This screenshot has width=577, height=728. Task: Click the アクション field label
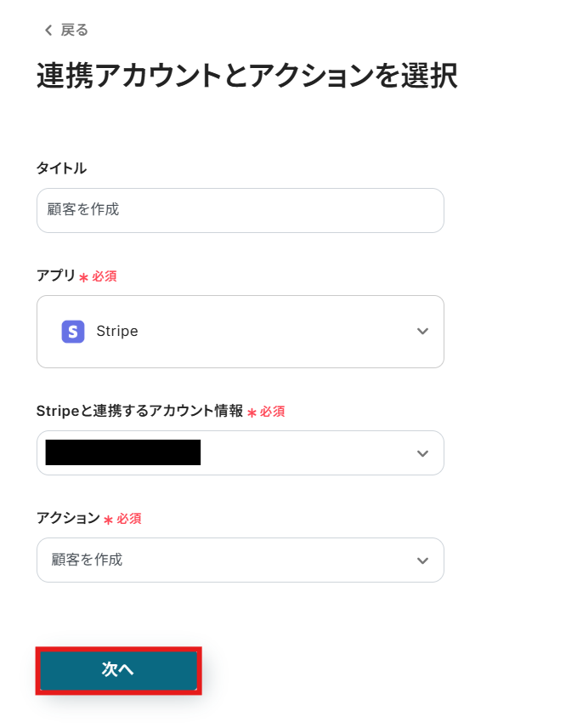click(67, 519)
